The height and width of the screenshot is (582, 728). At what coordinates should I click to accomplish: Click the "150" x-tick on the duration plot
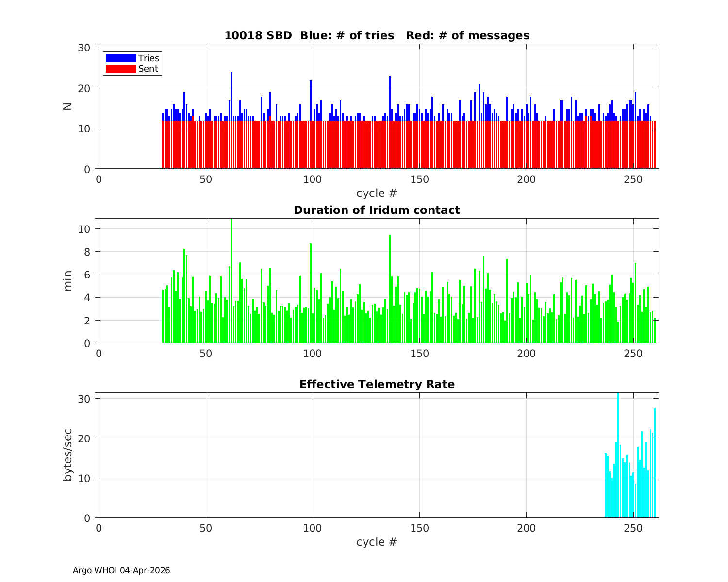419,353
